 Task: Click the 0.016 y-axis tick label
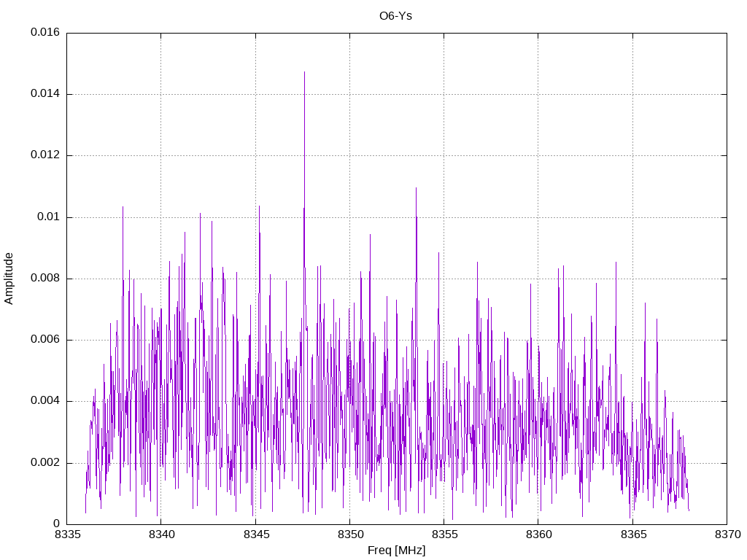click(x=45, y=33)
